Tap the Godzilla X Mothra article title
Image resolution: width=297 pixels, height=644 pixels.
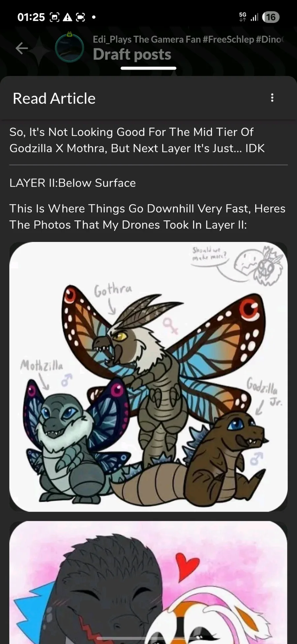(137, 140)
